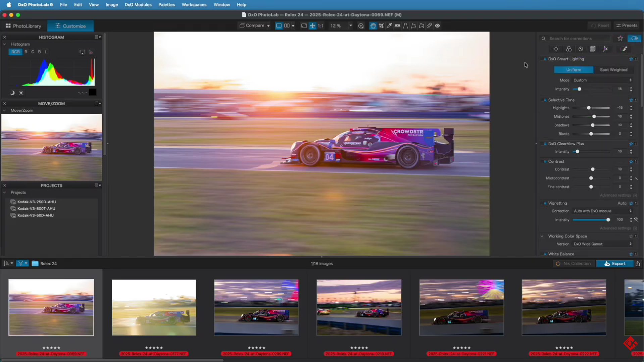Show the R histogram channel
The width and height of the screenshot is (644, 362).
26,52
